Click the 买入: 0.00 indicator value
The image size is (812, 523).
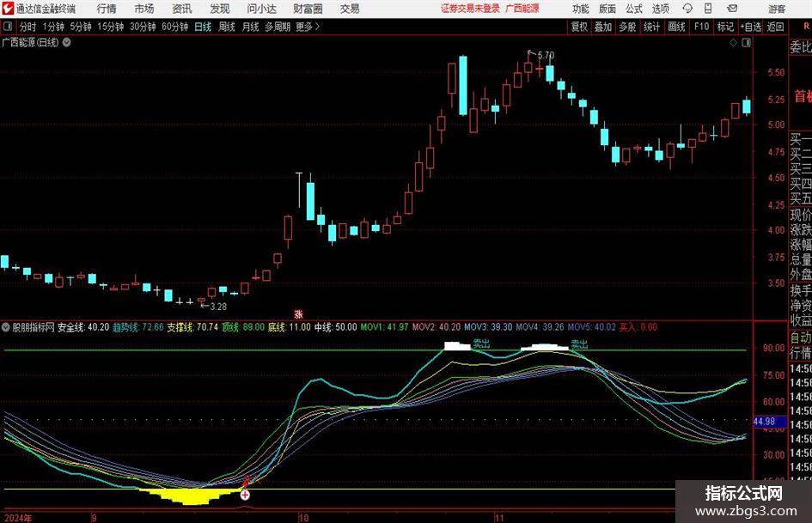[638, 327]
